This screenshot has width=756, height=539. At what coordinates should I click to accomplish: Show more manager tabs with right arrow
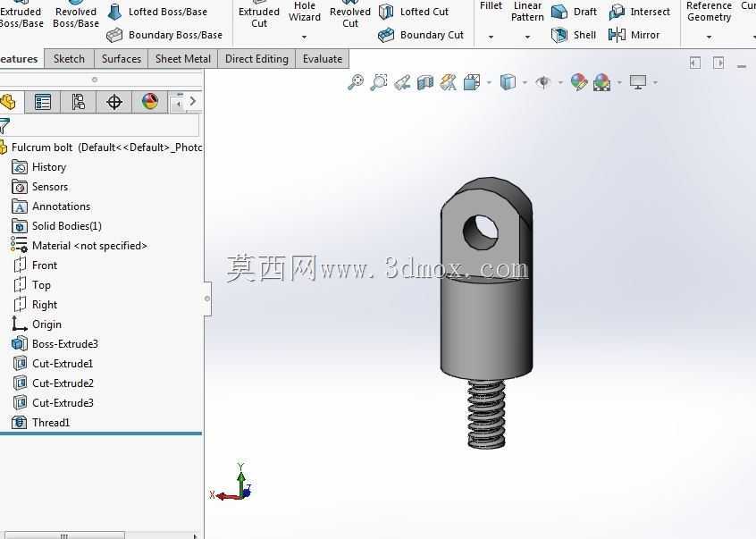point(193,101)
